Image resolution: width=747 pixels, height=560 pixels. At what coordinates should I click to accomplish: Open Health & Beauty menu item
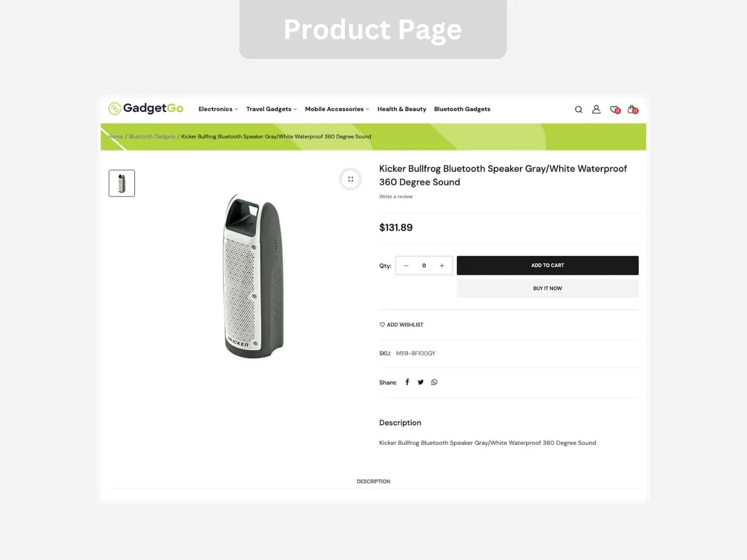pyautogui.click(x=402, y=109)
